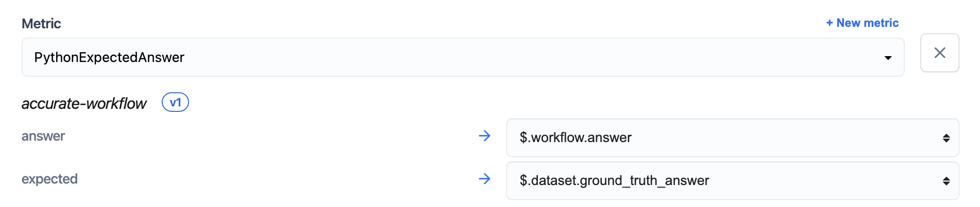Viewport: 980px width, 207px height.
Task: Click the $.dataset.ground_truth_answer value text
Action: (614, 181)
